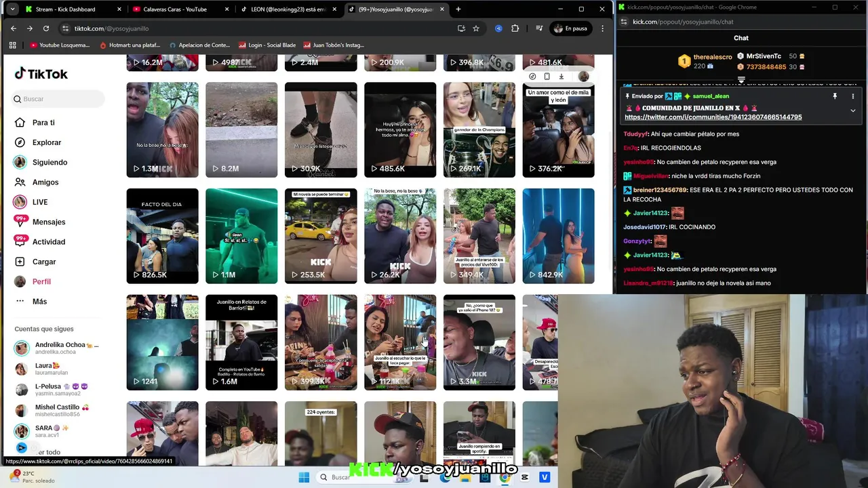The height and width of the screenshot is (488, 868).
Task: Open the profile avatar in floating toolbar
Action: 583,77
